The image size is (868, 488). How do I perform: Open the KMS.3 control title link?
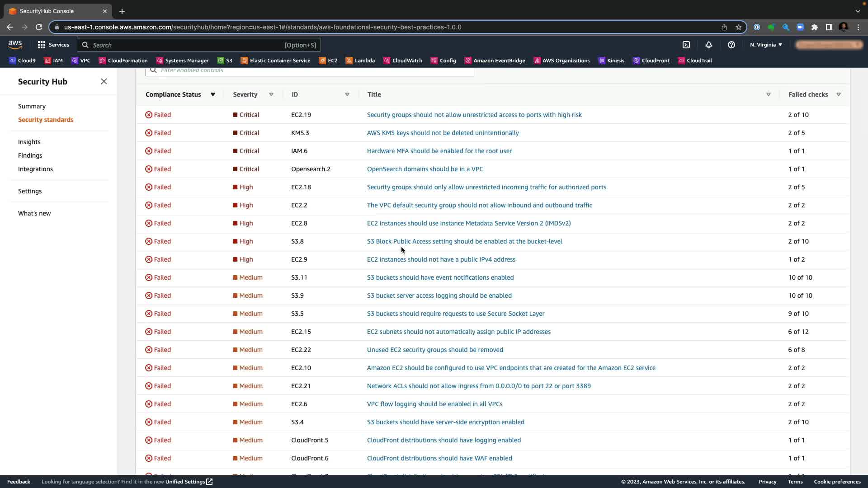pos(443,133)
